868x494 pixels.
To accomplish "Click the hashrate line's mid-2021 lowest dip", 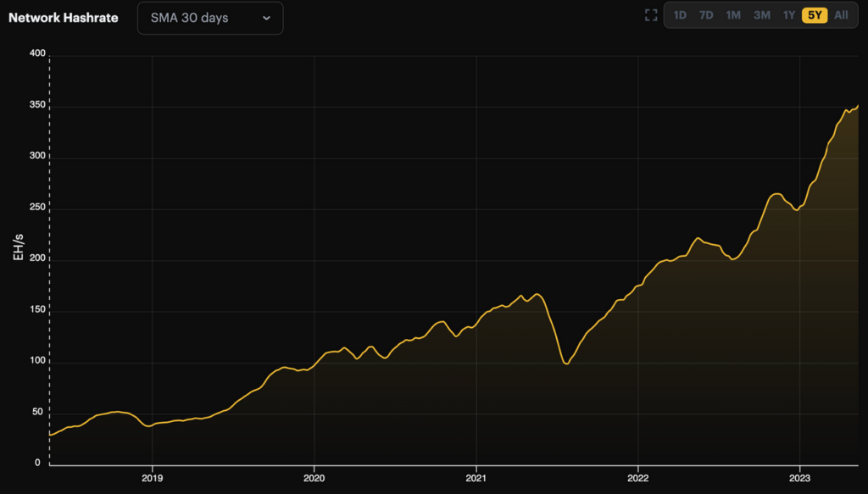I will coord(567,364).
